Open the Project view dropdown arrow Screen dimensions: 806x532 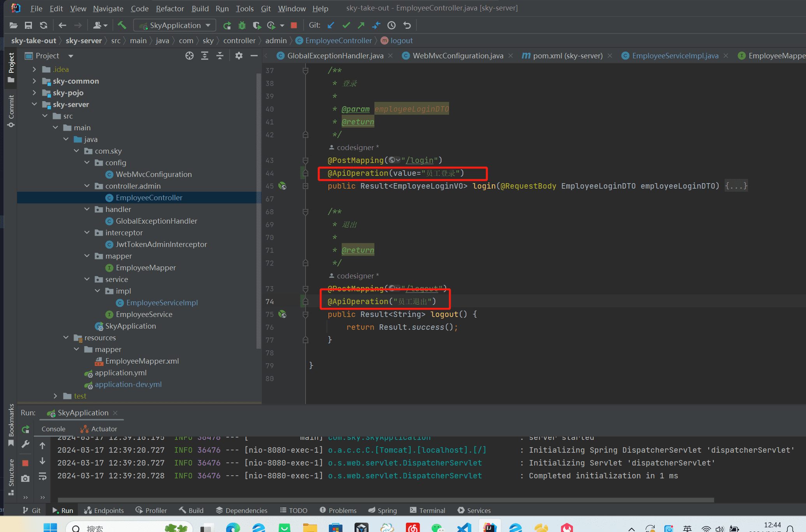pyautogui.click(x=71, y=56)
